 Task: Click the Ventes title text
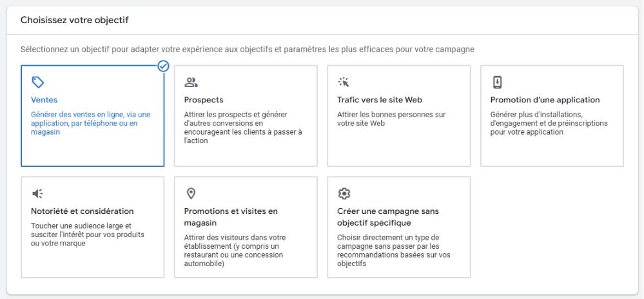[x=44, y=100]
